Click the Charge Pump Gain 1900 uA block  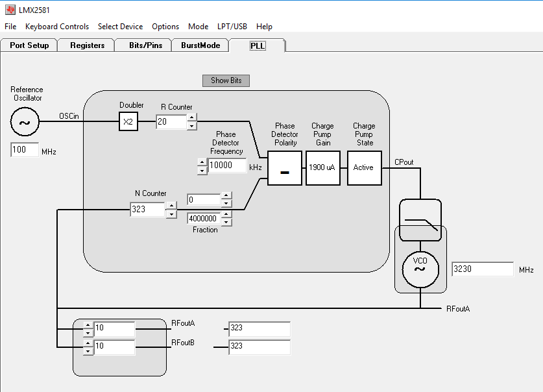(x=323, y=168)
